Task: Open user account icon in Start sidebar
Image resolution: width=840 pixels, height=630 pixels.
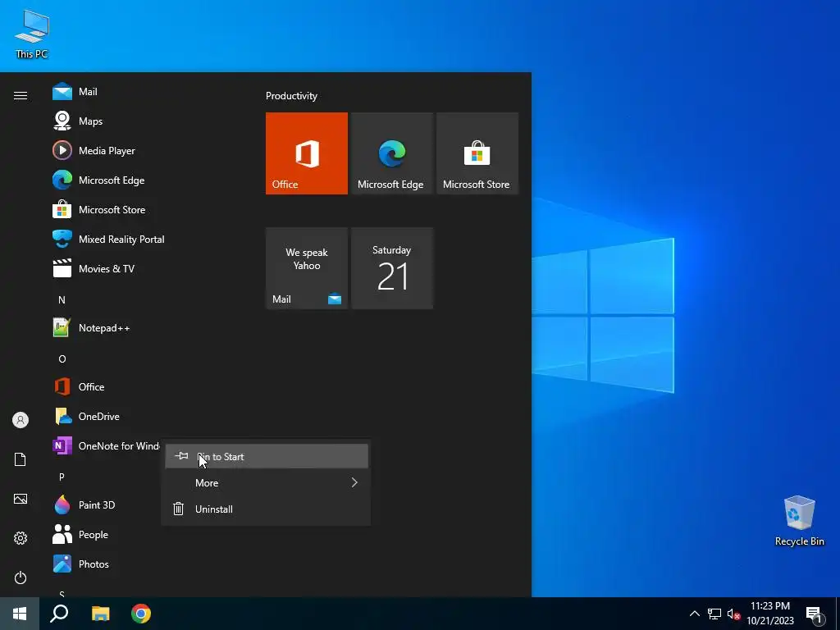Action: 21,420
